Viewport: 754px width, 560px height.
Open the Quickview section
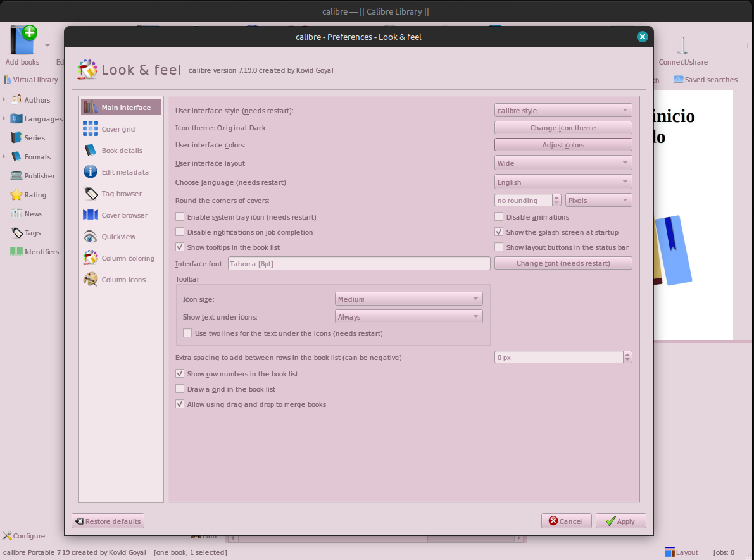click(121, 237)
